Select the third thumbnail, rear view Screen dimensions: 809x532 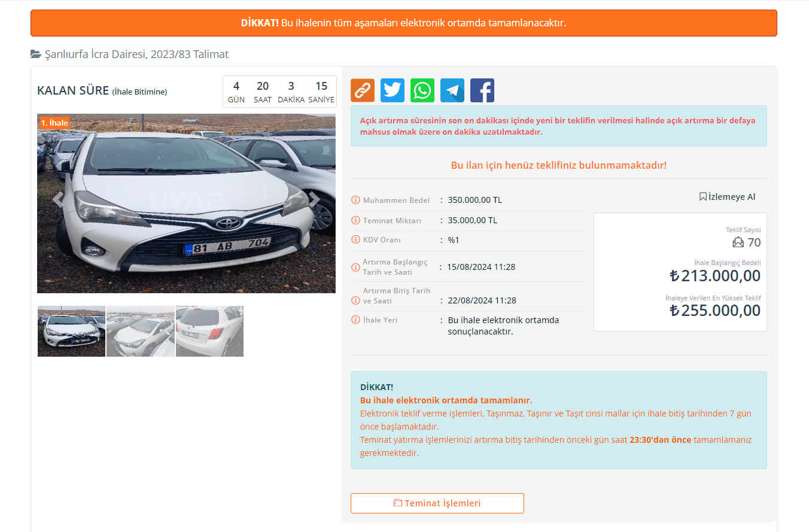[209, 332]
